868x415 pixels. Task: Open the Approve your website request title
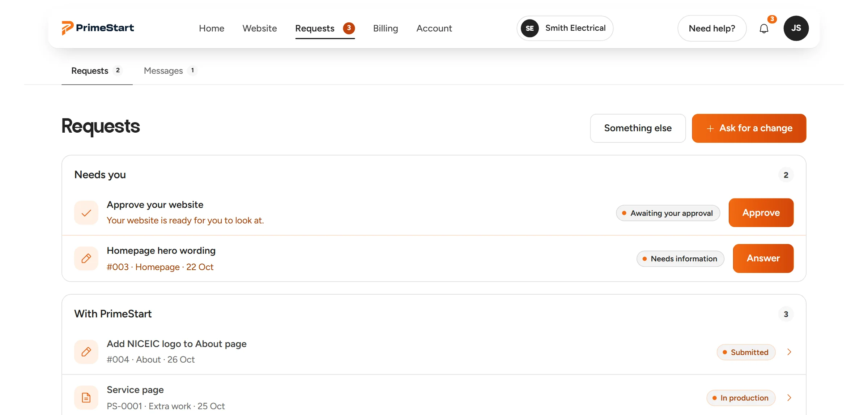coord(155,205)
